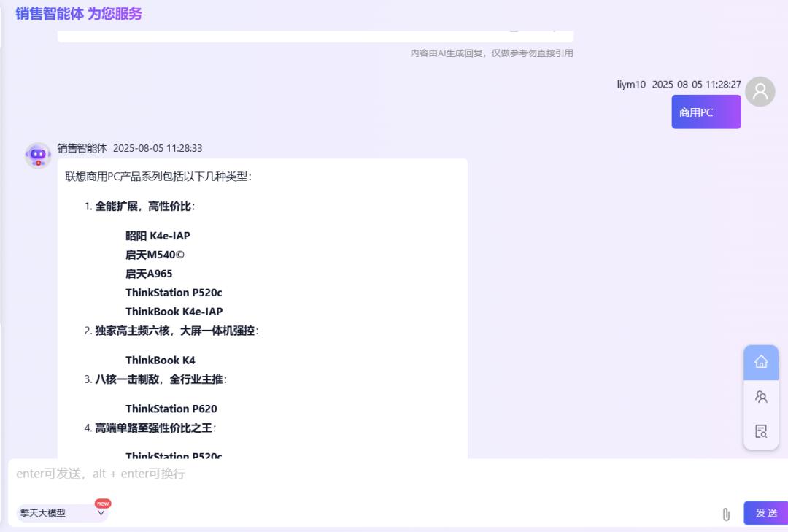Click the 发送 send button
Screen dimensions: 788x532
pyautogui.click(x=766, y=513)
